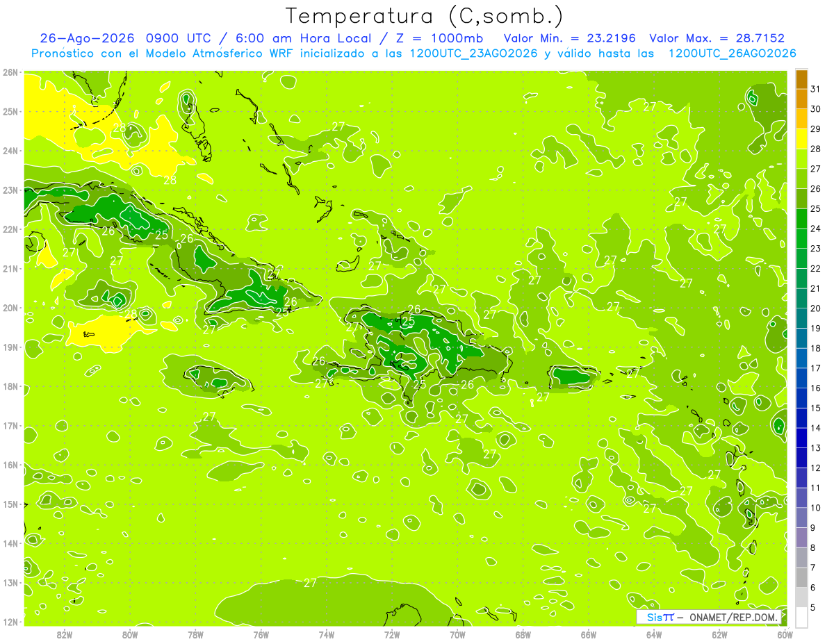Click the legend label '5'

813,607
